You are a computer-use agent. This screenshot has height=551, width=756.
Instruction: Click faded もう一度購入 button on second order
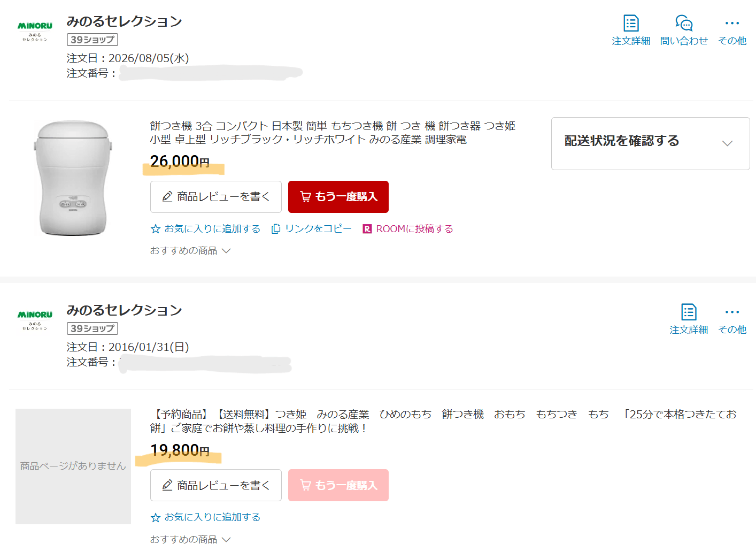[x=338, y=485]
